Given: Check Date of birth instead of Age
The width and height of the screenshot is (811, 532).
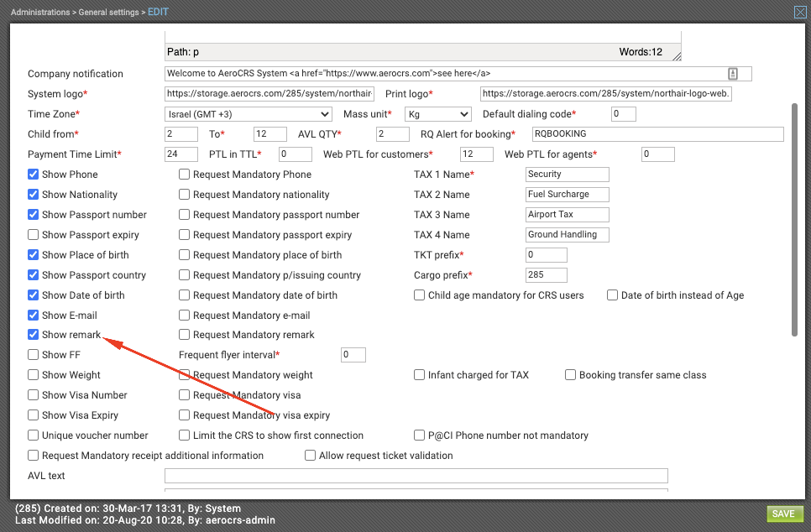Looking at the screenshot, I should point(612,295).
